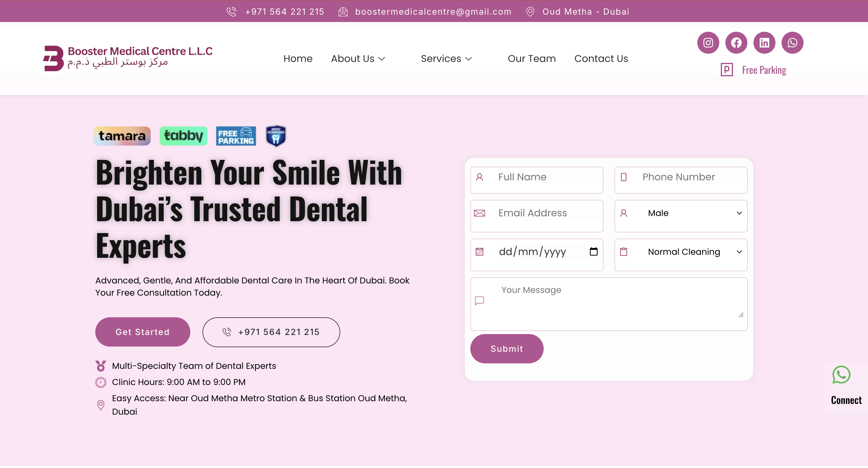Screen dimensions: 868x468
Task: Click the Booster Medical Centre logo
Action: (x=128, y=58)
